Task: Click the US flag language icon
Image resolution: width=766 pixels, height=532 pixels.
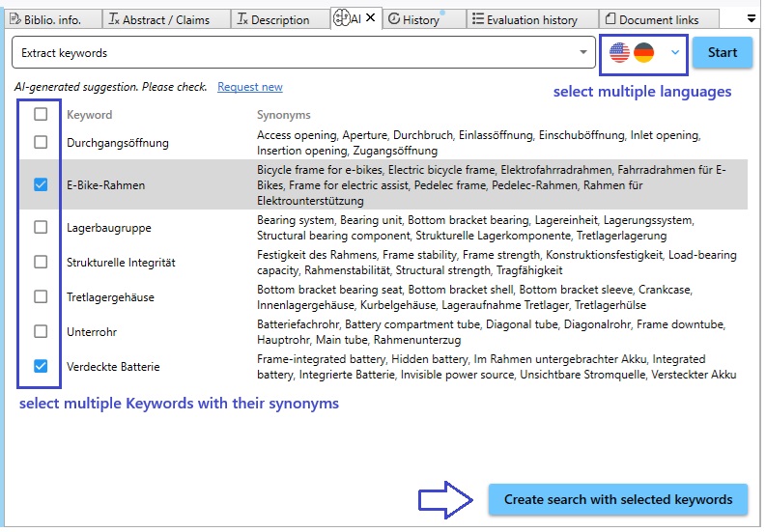Action: [619, 53]
